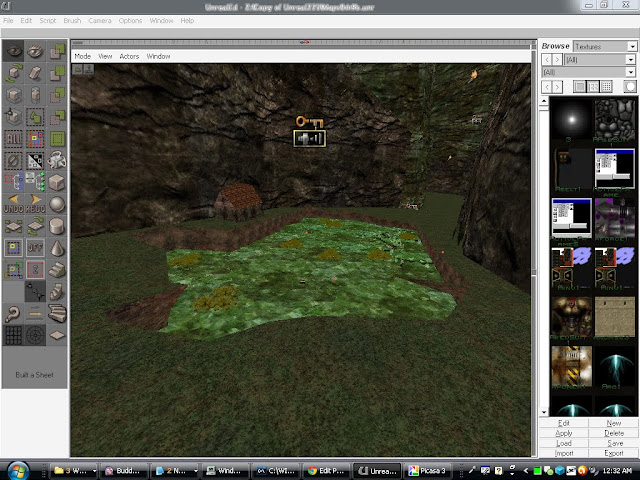Image resolution: width=640 pixels, height=480 pixels.
Task: Open the second [All] group dropdown
Action: click(631, 72)
